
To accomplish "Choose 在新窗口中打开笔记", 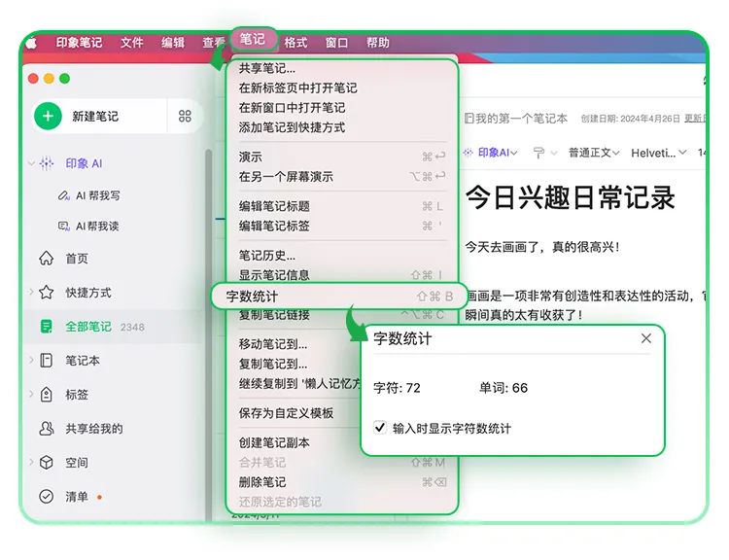I will point(342,108).
